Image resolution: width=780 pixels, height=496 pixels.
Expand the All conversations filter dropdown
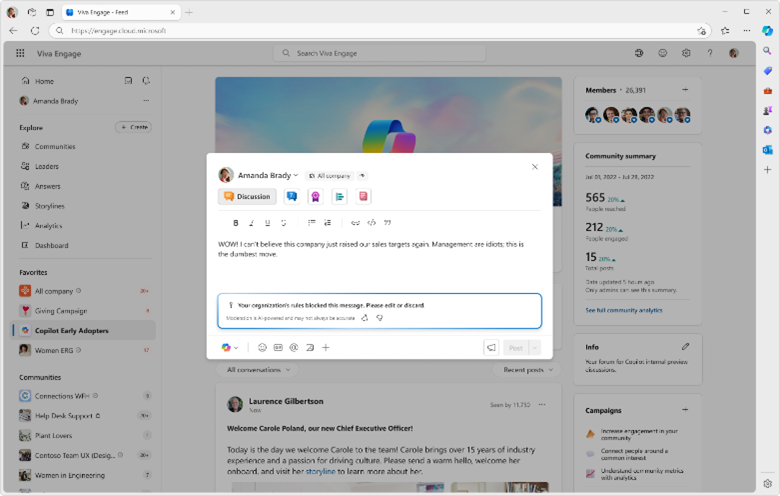258,370
